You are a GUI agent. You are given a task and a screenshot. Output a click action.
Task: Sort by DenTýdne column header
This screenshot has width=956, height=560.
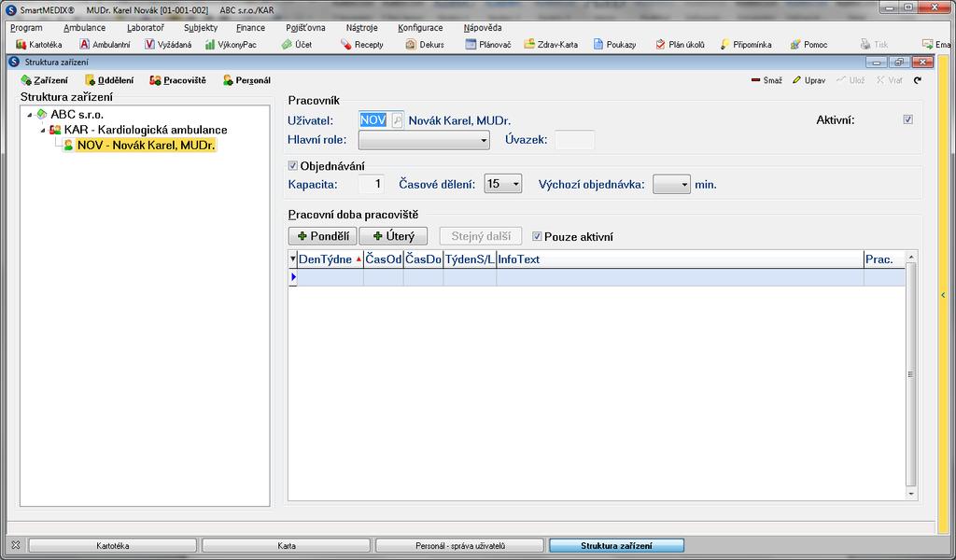tap(330, 259)
